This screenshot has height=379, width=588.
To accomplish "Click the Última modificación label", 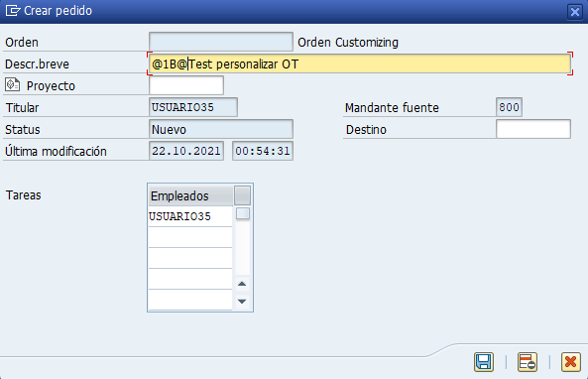I will tap(56, 151).
